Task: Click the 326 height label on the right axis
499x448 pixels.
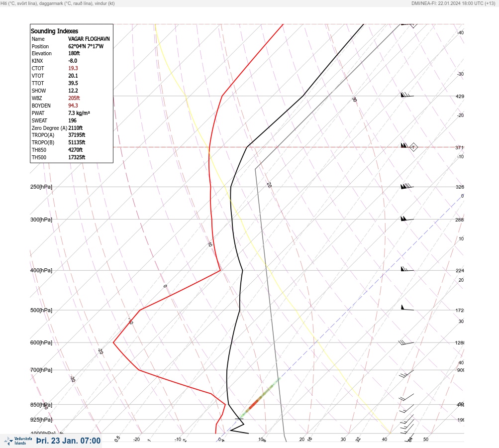Action: click(x=460, y=187)
